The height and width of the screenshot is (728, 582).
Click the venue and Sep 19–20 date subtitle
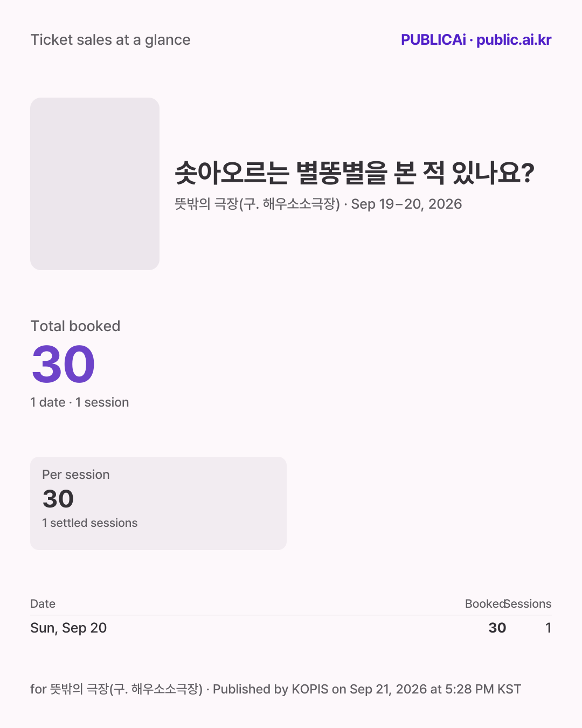pos(318,204)
